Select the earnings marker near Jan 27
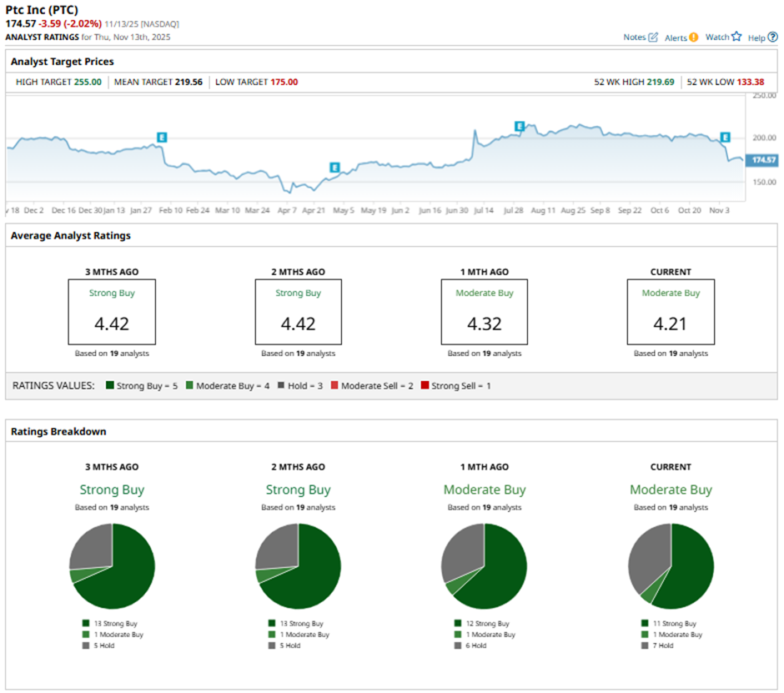This screenshot has width=784, height=693. pyautogui.click(x=163, y=136)
